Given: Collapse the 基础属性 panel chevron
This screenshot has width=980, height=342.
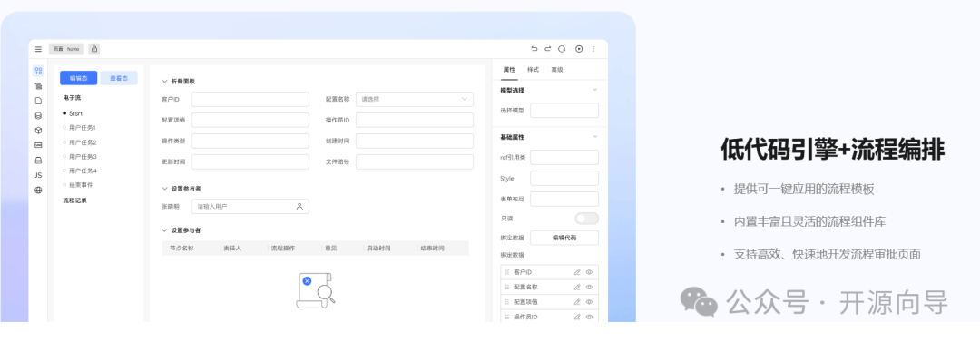Looking at the screenshot, I should 595,136.
